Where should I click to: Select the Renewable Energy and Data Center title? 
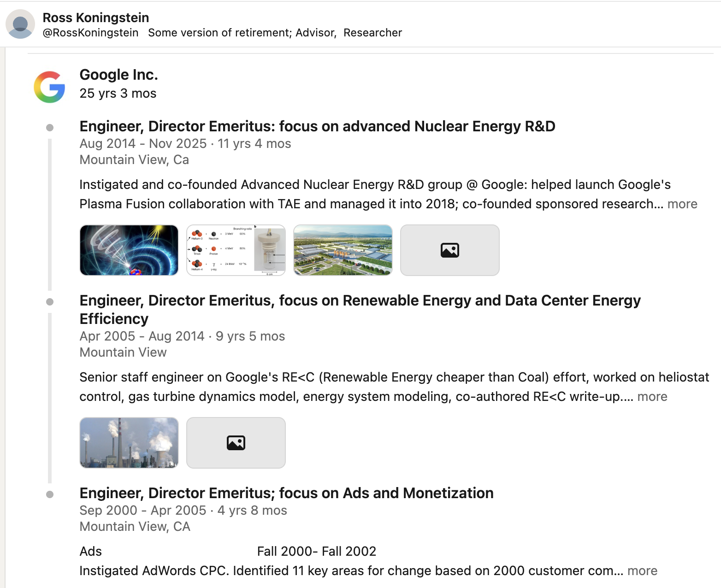click(360, 310)
